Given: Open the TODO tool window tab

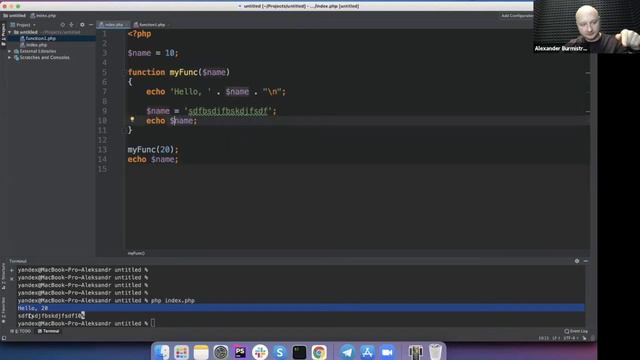Looking at the screenshot, I should (21, 331).
